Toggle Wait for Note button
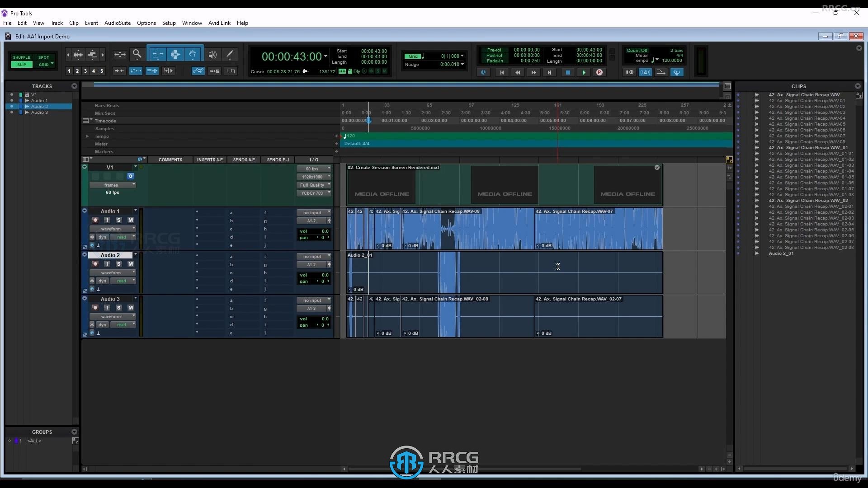868x488 pixels. coord(629,72)
